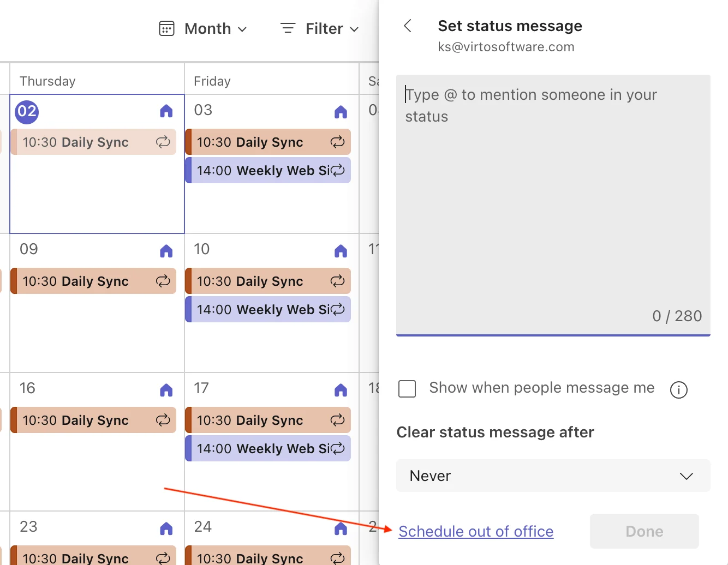The image size is (728, 565).
Task: Click the Thursday column header
Action: pyautogui.click(x=47, y=81)
